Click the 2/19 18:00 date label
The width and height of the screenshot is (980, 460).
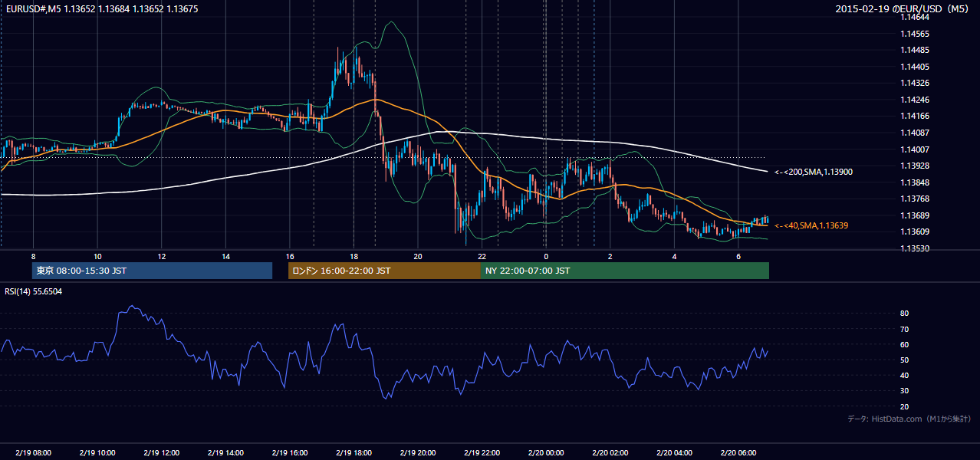coord(354,453)
